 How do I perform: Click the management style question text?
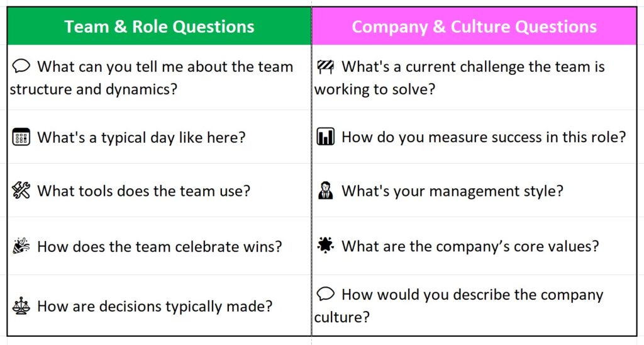pos(452,191)
